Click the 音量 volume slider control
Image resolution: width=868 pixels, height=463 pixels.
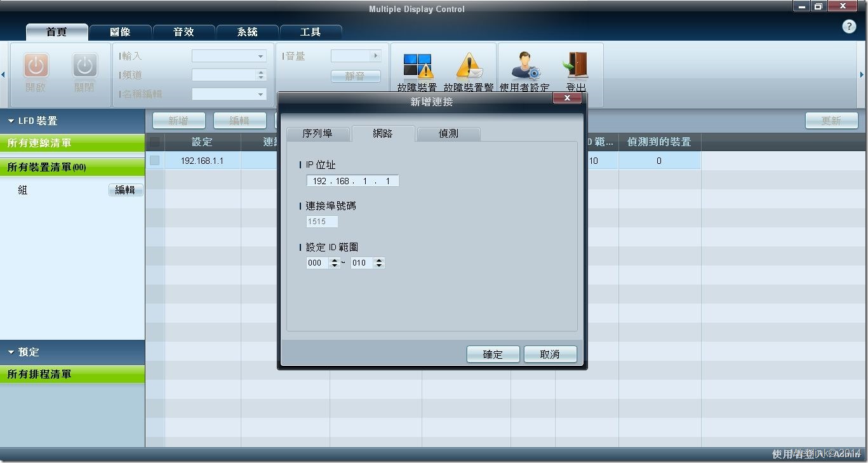[x=356, y=56]
